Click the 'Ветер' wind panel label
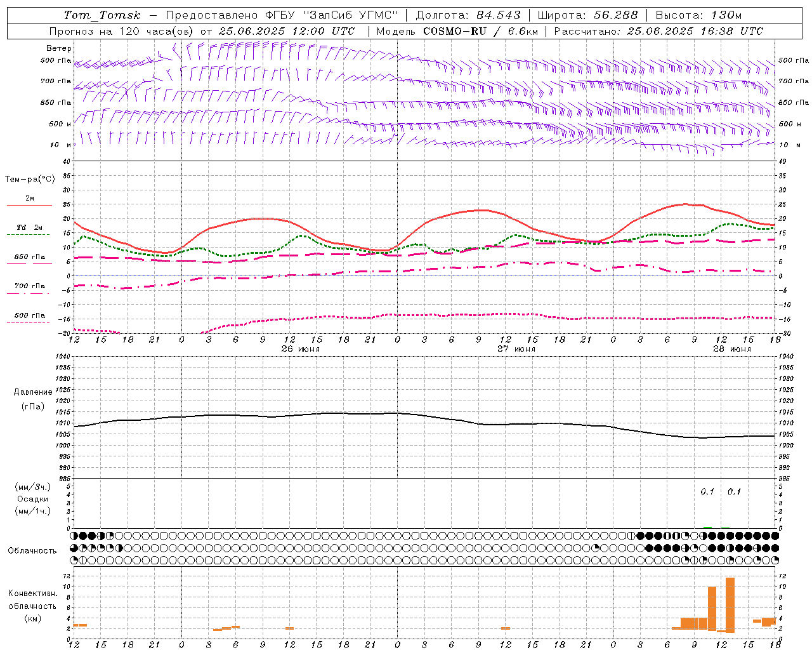 tap(59, 48)
